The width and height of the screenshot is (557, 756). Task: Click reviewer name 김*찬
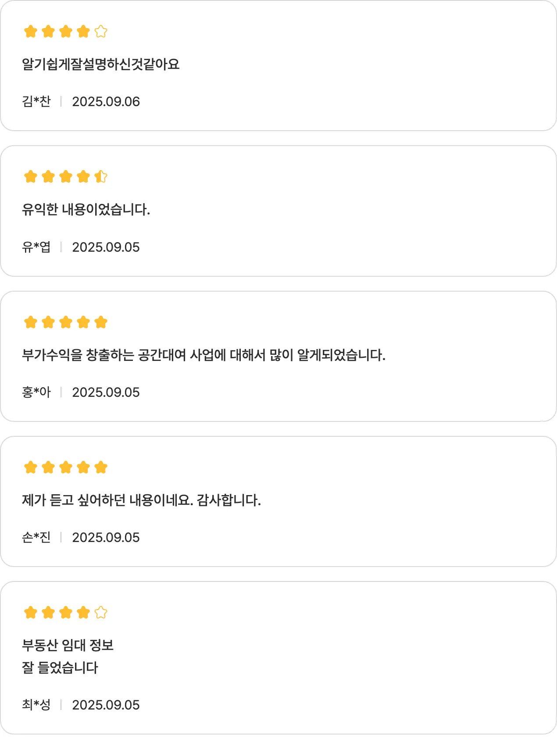[x=36, y=102]
